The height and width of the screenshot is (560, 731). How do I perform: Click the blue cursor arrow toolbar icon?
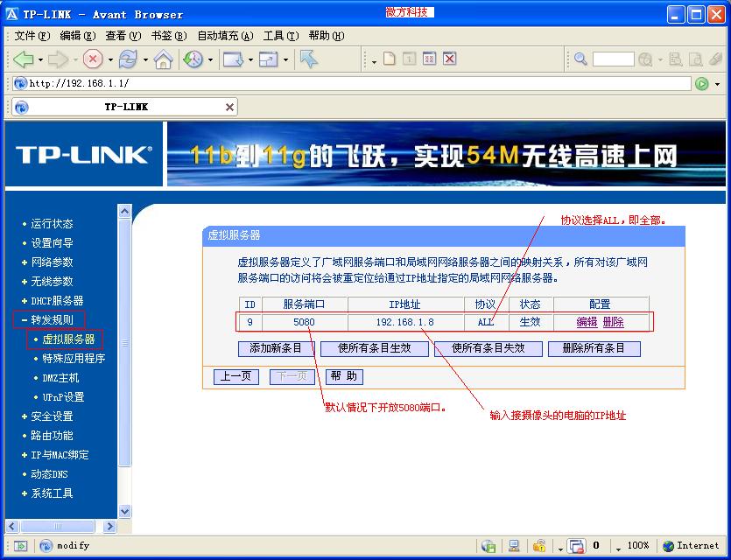309,59
